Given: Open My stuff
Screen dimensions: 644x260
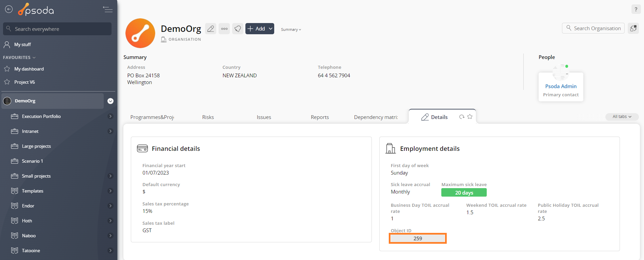Looking at the screenshot, I should pyautogui.click(x=22, y=44).
